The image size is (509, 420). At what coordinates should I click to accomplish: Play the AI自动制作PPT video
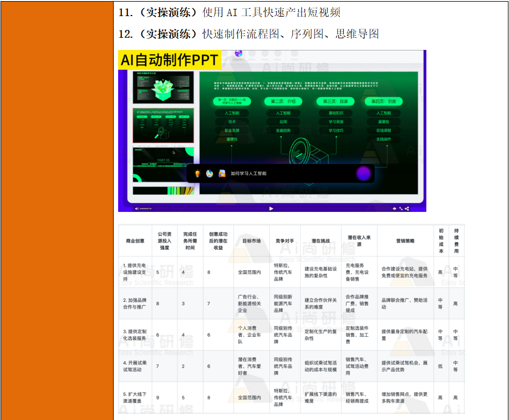271,209
